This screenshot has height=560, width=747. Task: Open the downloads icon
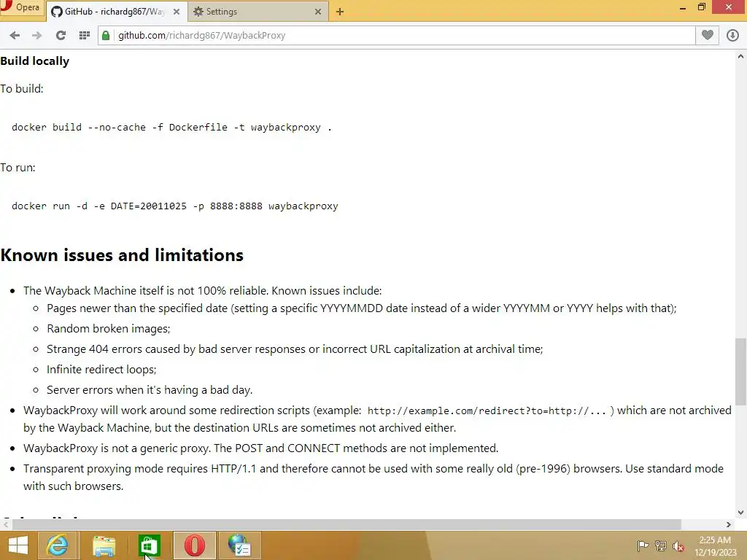(732, 35)
